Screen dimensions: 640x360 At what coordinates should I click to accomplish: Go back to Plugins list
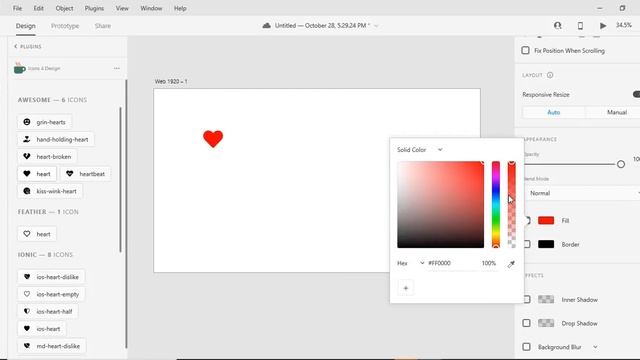point(28,47)
